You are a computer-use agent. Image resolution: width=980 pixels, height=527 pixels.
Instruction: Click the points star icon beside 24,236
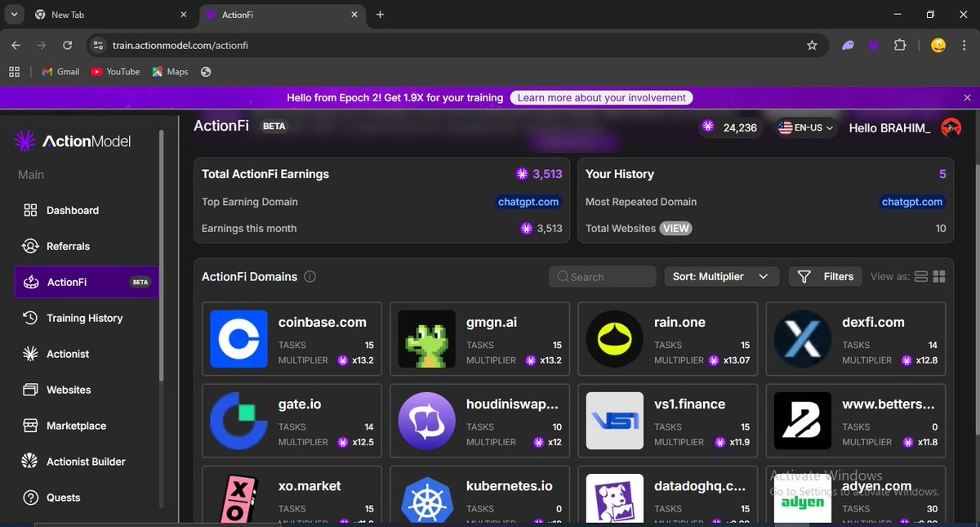708,127
